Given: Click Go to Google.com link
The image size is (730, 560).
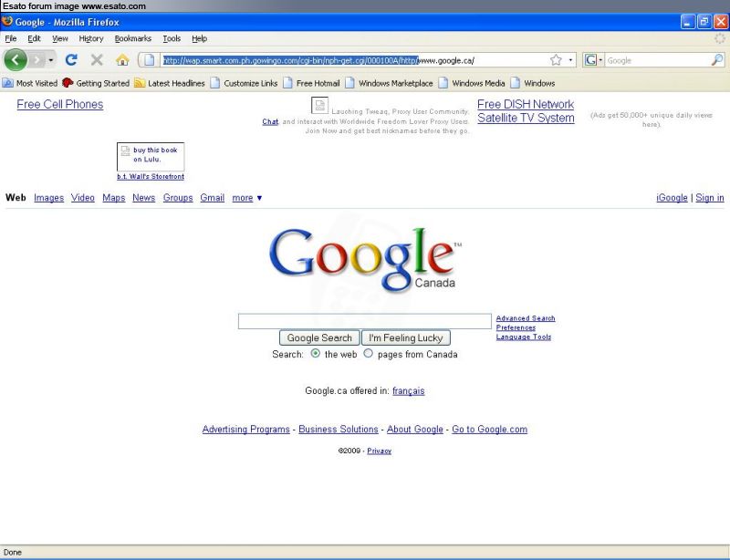Looking at the screenshot, I should 490,430.
